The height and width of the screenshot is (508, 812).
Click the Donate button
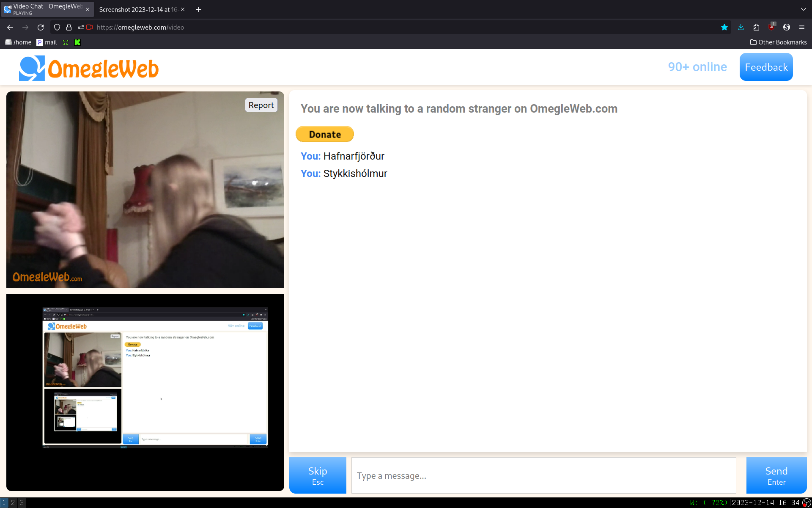tap(324, 134)
